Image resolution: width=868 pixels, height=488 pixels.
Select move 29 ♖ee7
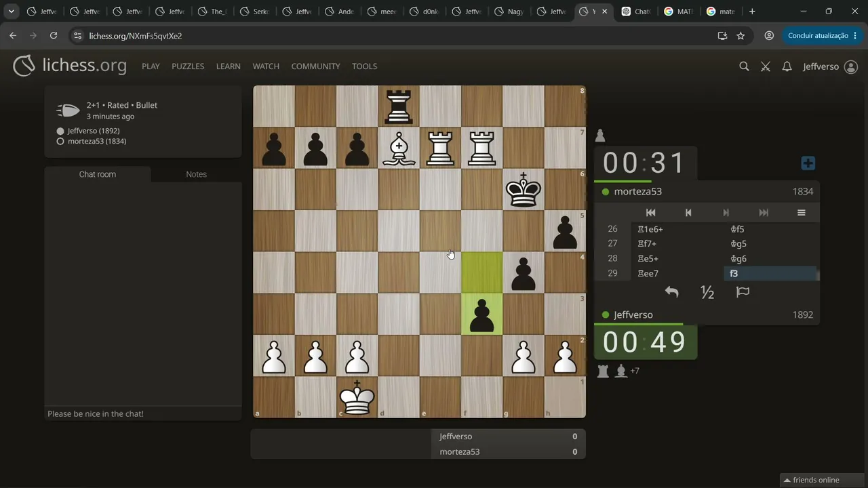[677, 274]
